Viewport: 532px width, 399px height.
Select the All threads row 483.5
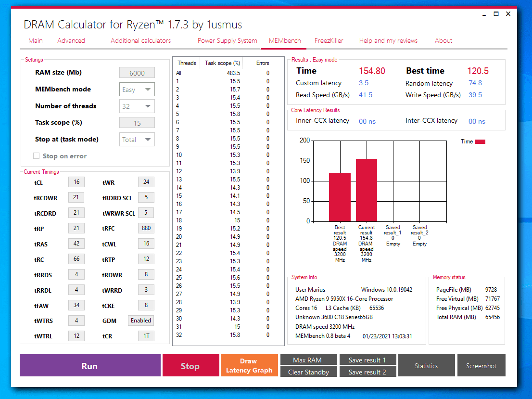click(223, 73)
